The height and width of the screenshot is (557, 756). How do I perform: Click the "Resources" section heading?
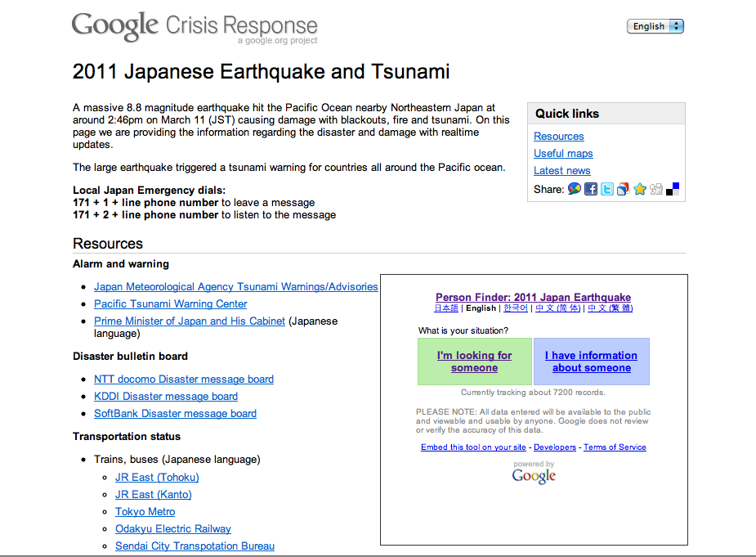[x=108, y=244]
